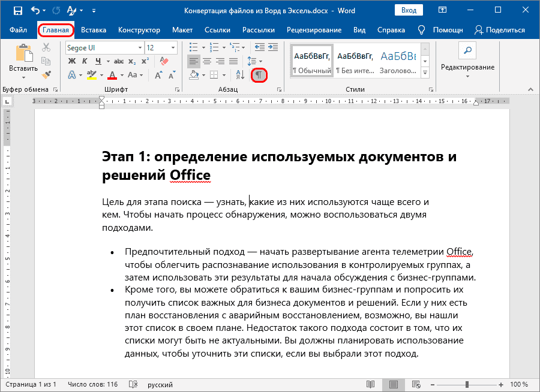Image resolution: width=540 pixels, height=392 pixels.
Task: Open the text highlight color dropdown arrow
Action: click(x=101, y=74)
